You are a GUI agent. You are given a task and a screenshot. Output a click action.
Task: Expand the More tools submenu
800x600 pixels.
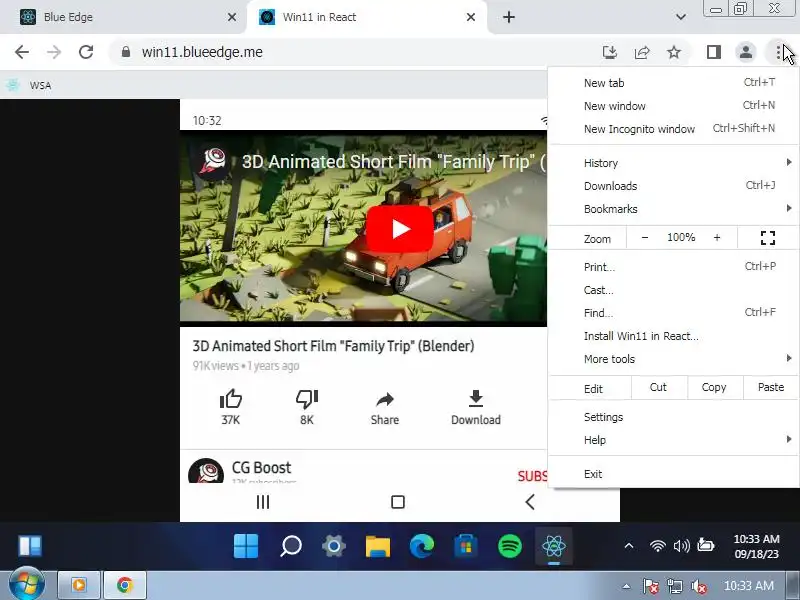[x=673, y=359]
